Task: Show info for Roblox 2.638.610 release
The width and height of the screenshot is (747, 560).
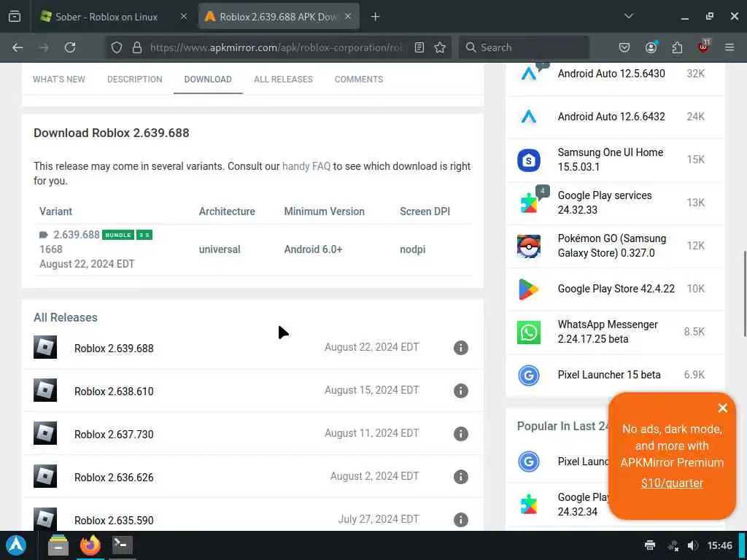Action: (461, 391)
